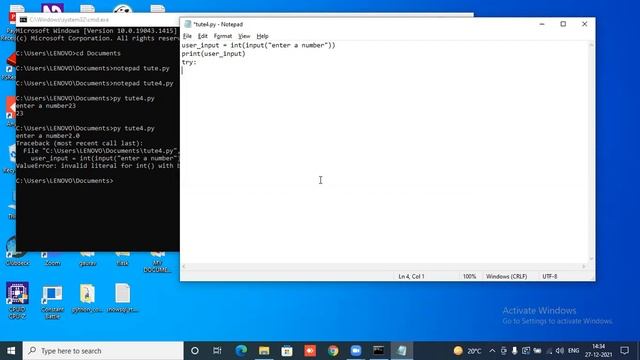
Task: Click the Notepad title bar icon
Action: tap(188, 24)
